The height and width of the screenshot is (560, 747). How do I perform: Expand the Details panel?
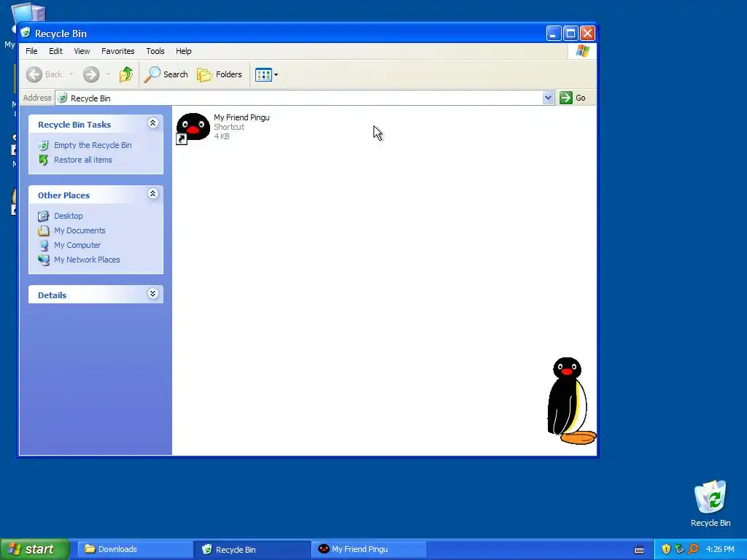(152, 294)
